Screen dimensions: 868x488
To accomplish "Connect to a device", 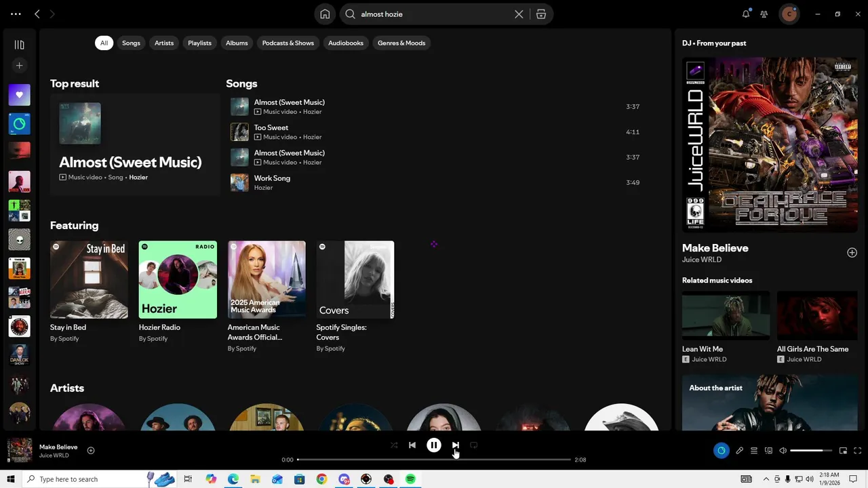I will (x=768, y=451).
